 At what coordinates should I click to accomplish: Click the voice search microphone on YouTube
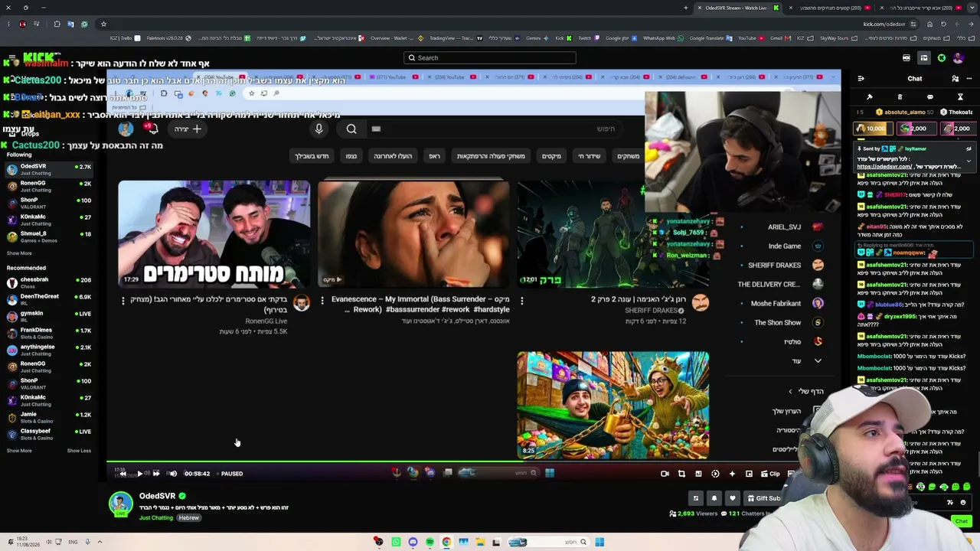[x=319, y=129]
